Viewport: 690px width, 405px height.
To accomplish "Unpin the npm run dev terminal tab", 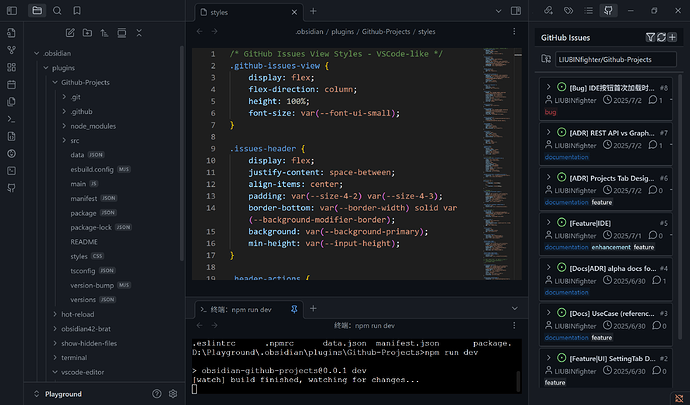I will tap(294, 309).
